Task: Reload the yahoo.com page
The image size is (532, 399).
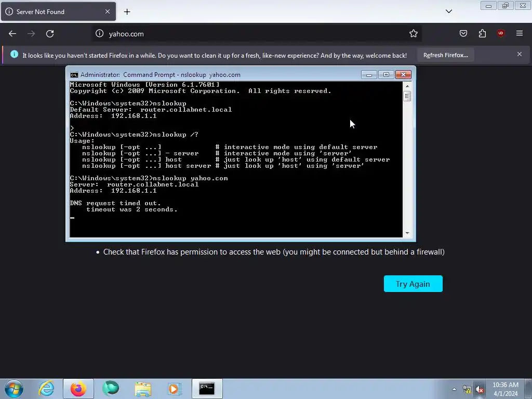Action: (50, 34)
